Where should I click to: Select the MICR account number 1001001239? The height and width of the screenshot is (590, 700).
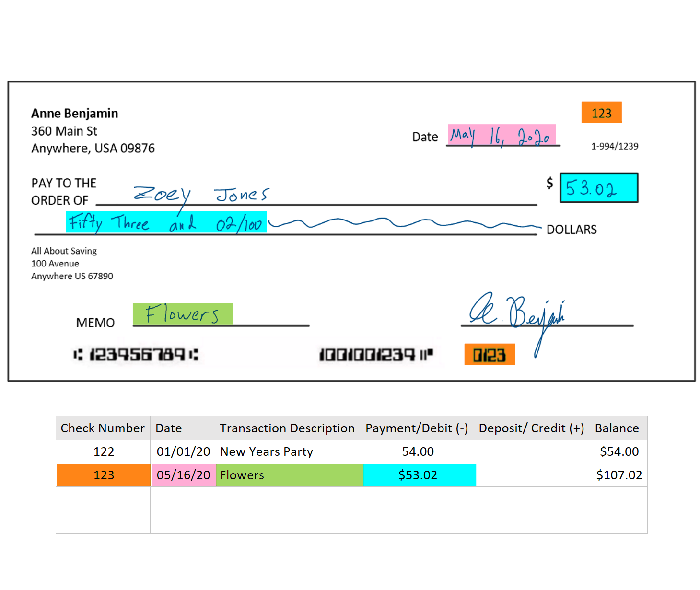pos(376,355)
